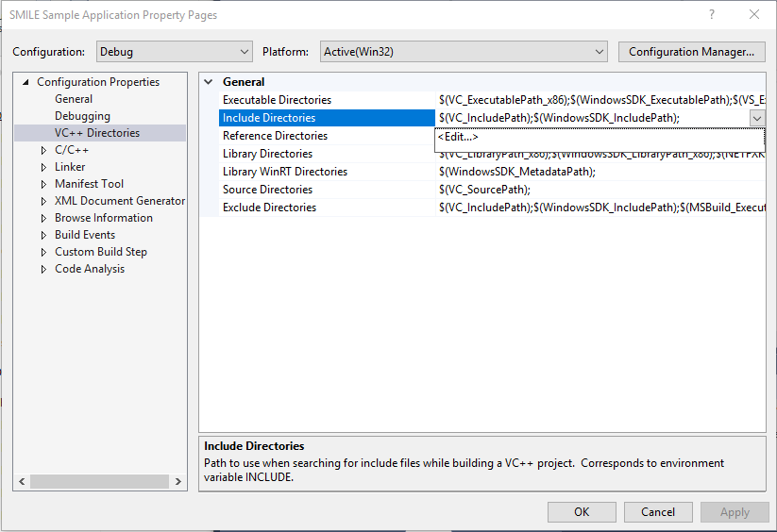Click the help question mark icon
The width and height of the screenshot is (777, 532).
click(712, 14)
